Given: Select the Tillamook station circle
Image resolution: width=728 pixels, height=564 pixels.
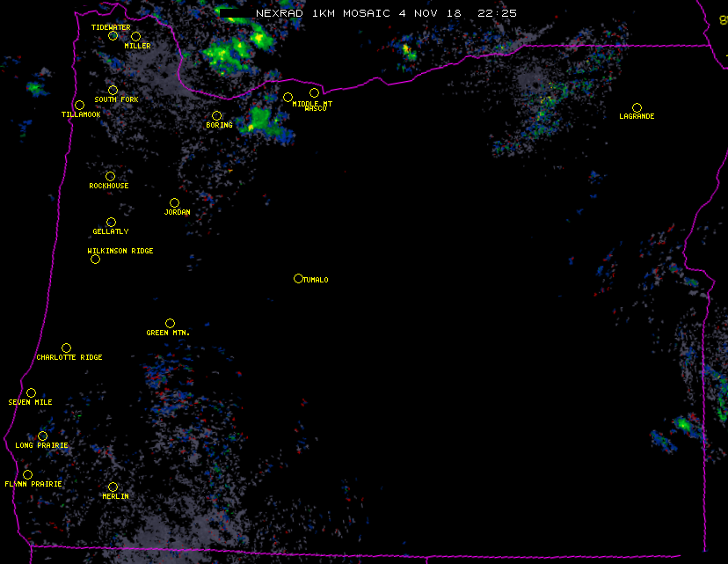Looking at the screenshot, I should click(79, 106).
